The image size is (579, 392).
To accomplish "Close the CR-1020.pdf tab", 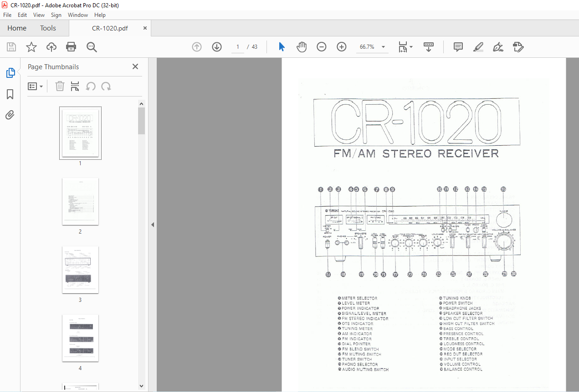I will pos(145,28).
